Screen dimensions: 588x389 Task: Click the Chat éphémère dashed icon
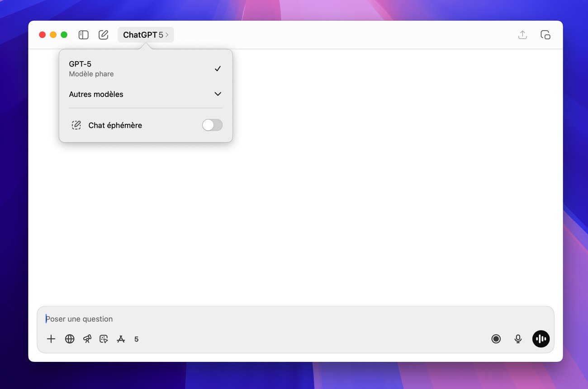pos(76,125)
